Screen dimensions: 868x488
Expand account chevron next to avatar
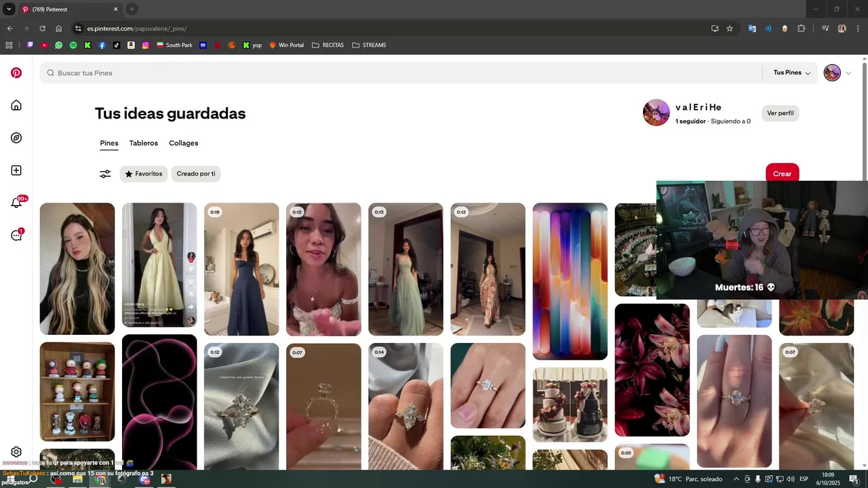coord(848,73)
